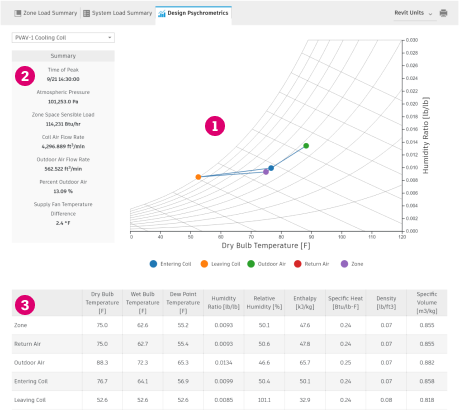Click the green Outdoor Air point on chart
The width and height of the screenshot is (459, 412).
click(x=306, y=146)
